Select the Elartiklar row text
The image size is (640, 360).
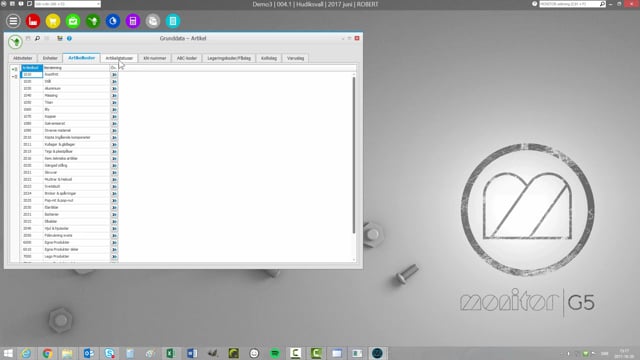[51, 208]
